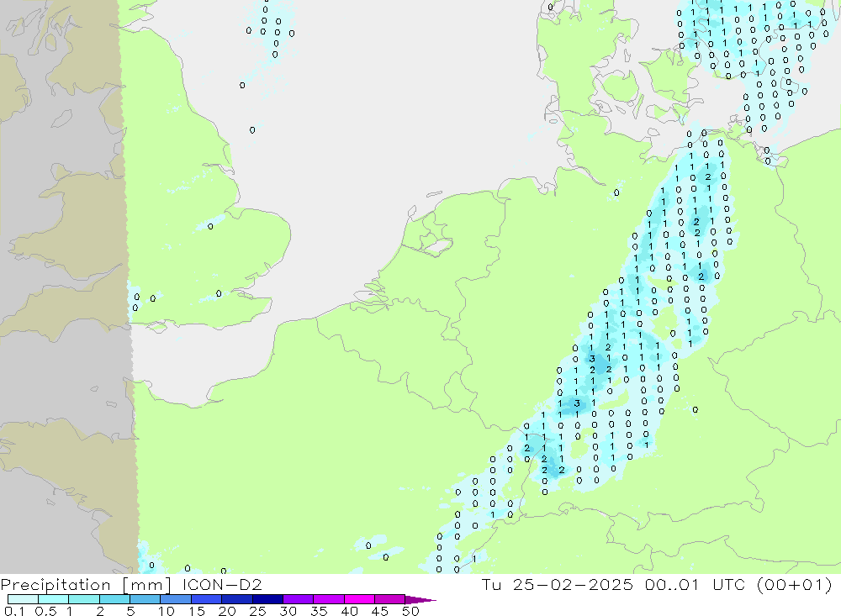Click the legend scale label "45"

tap(380, 611)
